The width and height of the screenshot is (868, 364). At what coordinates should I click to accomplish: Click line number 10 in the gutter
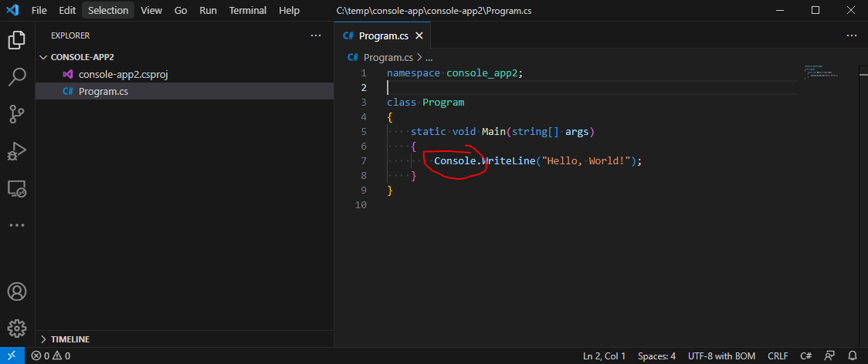361,204
